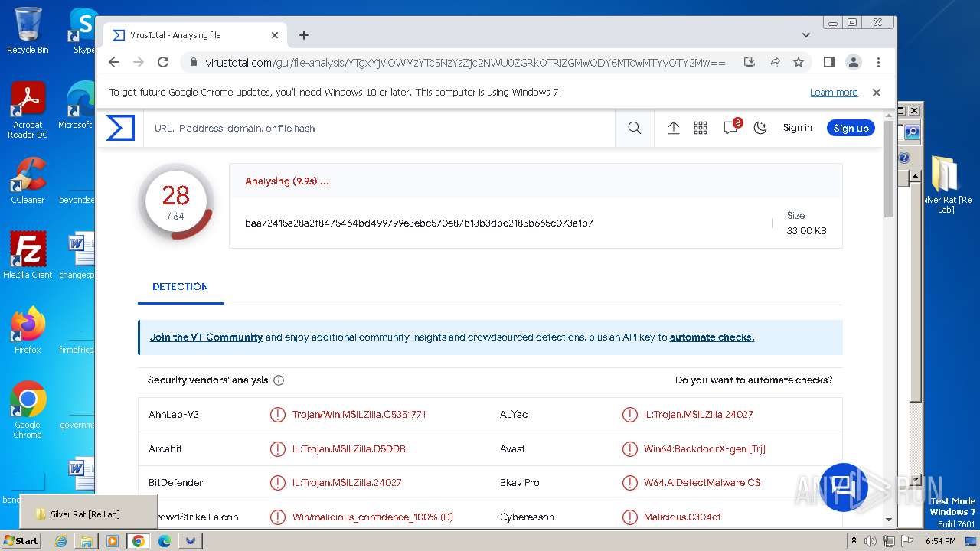Click the Learn more link in update banner

click(834, 92)
